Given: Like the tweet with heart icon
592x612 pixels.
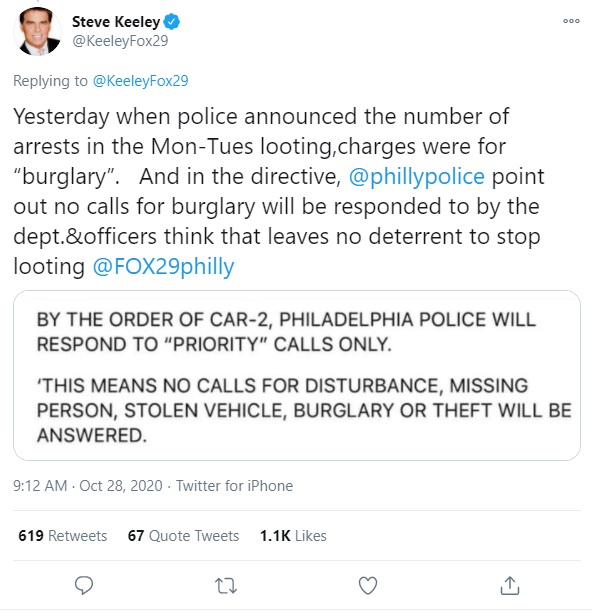Looking at the screenshot, I should [368, 585].
